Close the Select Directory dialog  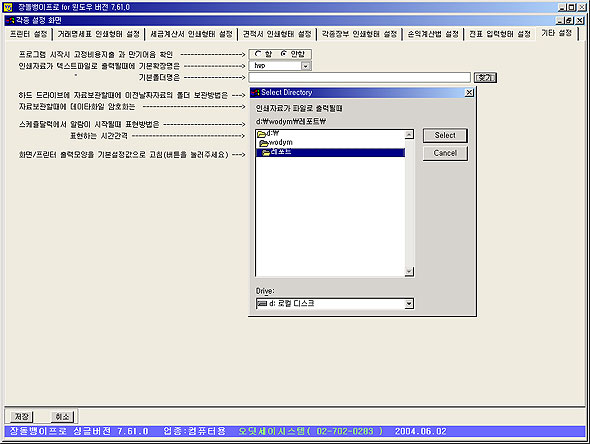pos(469,93)
